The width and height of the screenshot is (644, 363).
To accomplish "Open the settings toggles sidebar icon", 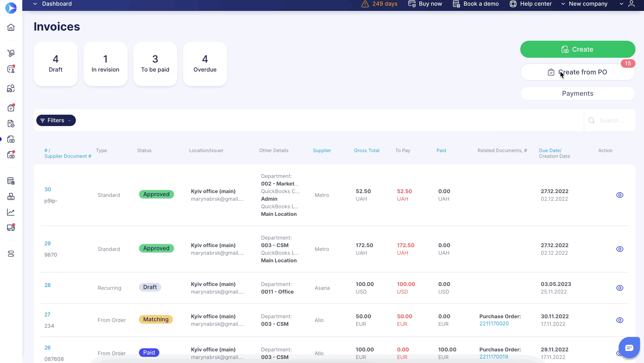I will tap(11, 254).
